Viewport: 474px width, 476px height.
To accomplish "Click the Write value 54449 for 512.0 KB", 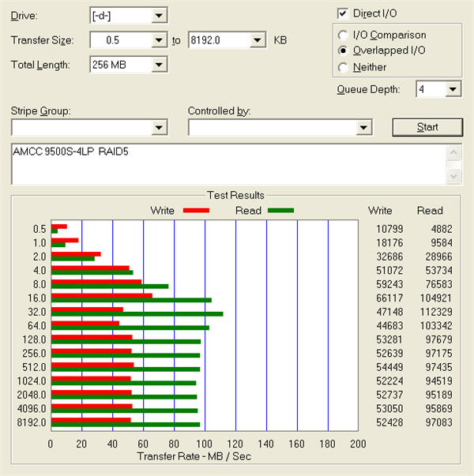I will (389, 367).
